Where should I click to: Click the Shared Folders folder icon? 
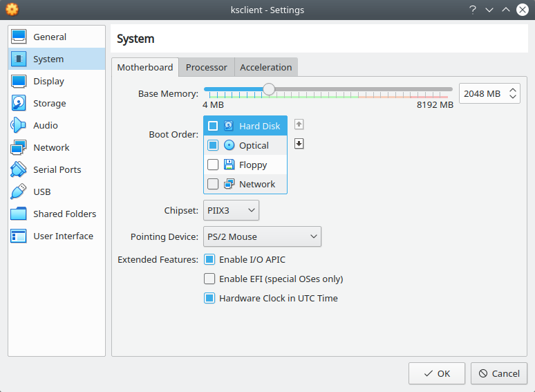[19, 214]
